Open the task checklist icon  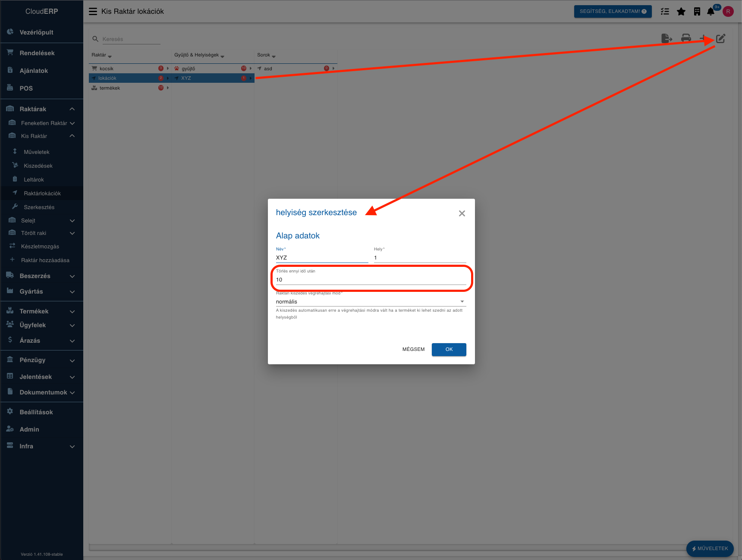pos(665,12)
